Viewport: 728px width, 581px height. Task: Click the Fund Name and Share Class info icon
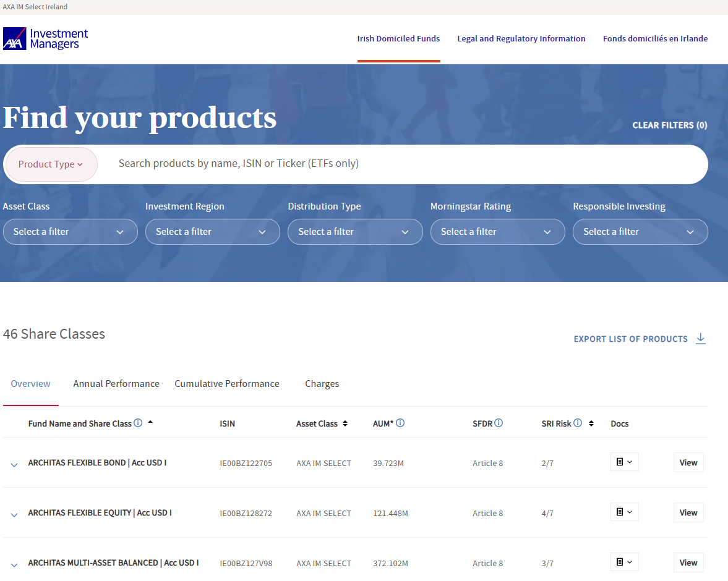click(x=137, y=423)
